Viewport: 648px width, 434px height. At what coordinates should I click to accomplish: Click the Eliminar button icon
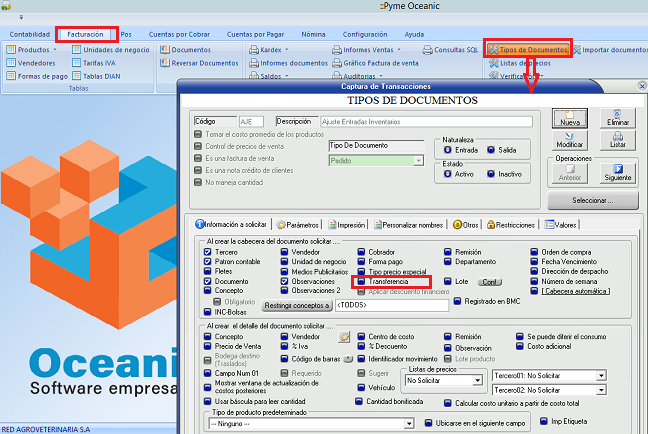617,118
